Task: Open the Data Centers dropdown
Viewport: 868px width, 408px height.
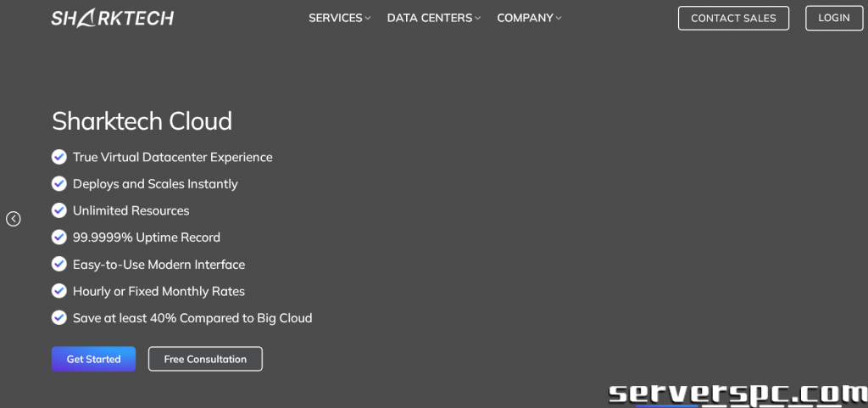Action: pyautogui.click(x=433, y=18)
